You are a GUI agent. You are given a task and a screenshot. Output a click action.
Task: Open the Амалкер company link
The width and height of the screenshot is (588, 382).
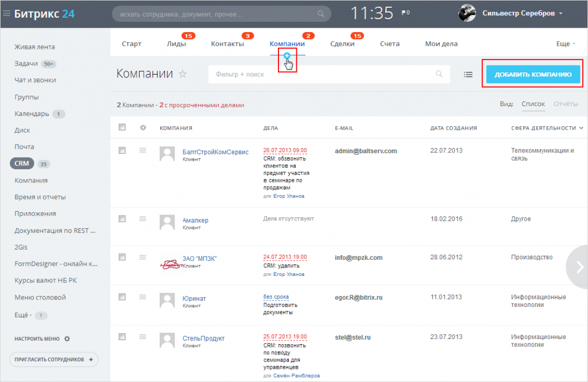(x=195, y=220)
